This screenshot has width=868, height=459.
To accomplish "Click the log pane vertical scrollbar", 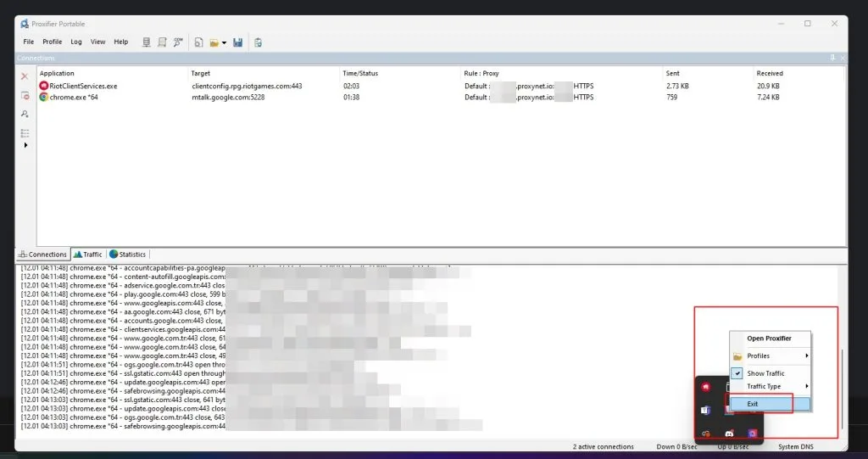I will point(843,388).
